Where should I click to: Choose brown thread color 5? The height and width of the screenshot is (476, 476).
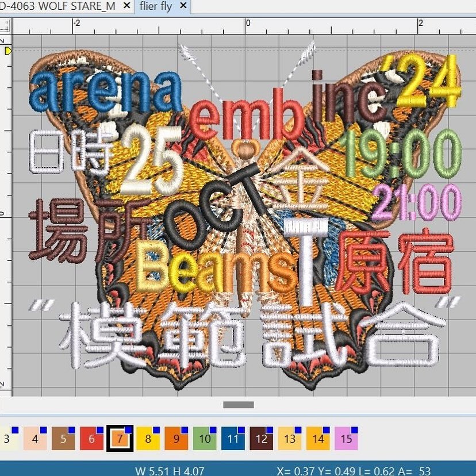coord(64,439)
